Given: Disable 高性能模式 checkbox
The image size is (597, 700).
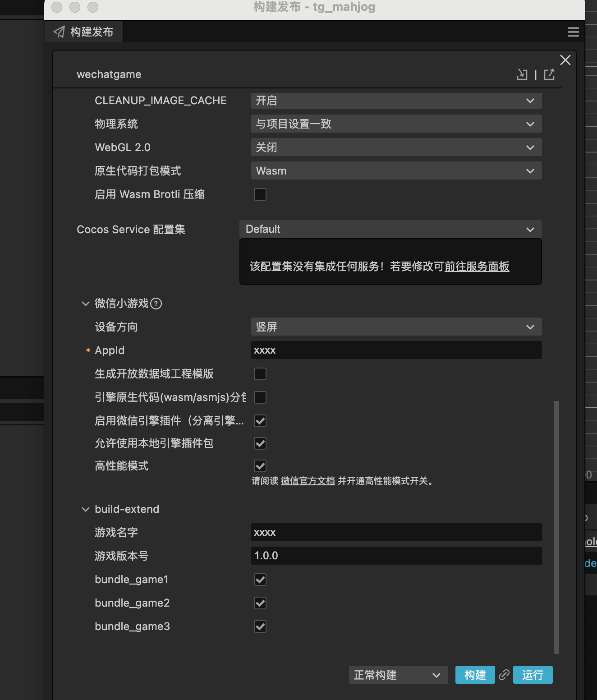Looking at the screenshot, I should tap(260, 466).
